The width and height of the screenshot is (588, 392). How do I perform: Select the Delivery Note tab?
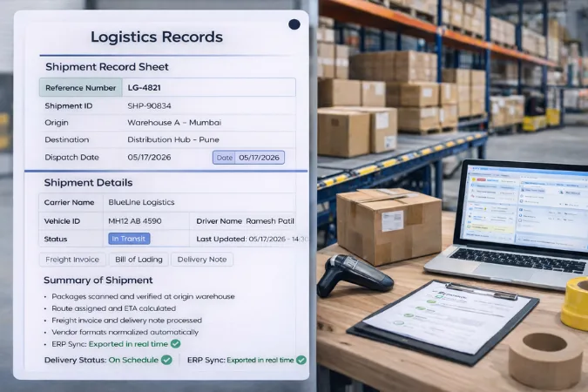(x=202, y=259)
